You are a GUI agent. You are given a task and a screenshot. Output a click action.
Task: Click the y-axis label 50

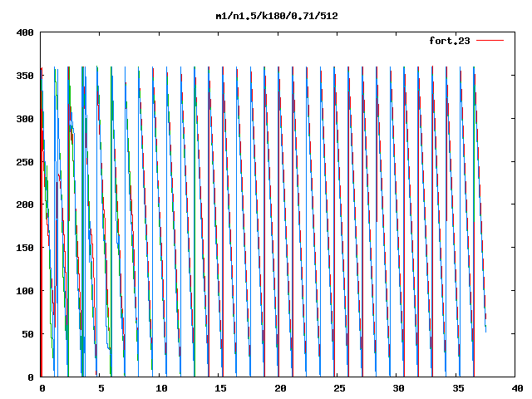pos(27,334)
